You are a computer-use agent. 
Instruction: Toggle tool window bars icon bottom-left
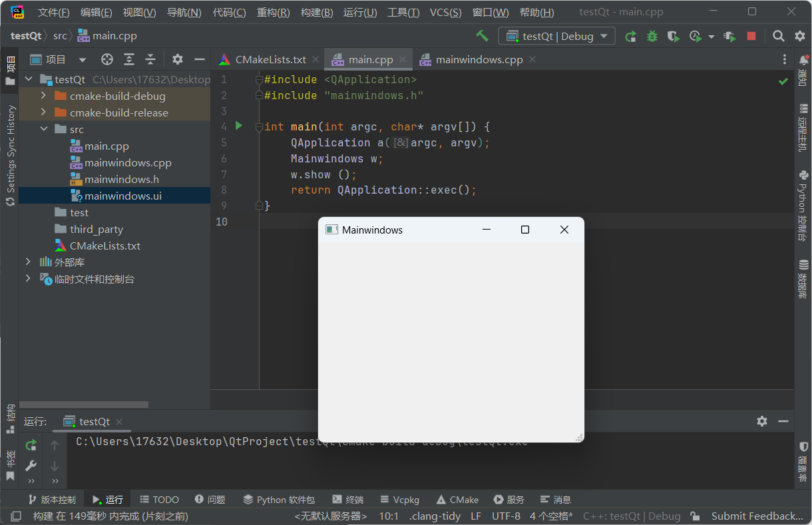coord(15,516)
